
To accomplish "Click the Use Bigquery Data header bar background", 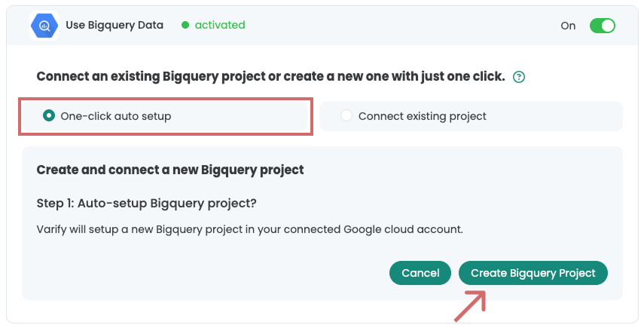I will [322, 26].
